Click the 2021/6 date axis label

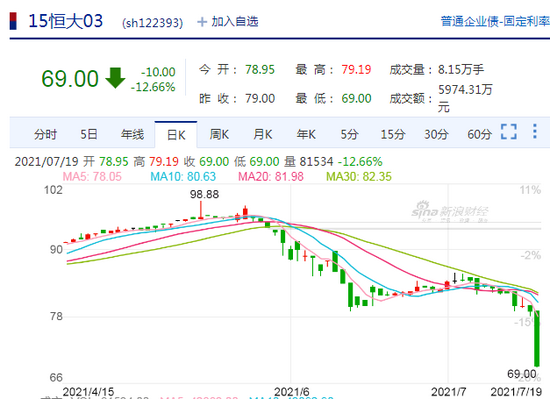coord(291,392)
